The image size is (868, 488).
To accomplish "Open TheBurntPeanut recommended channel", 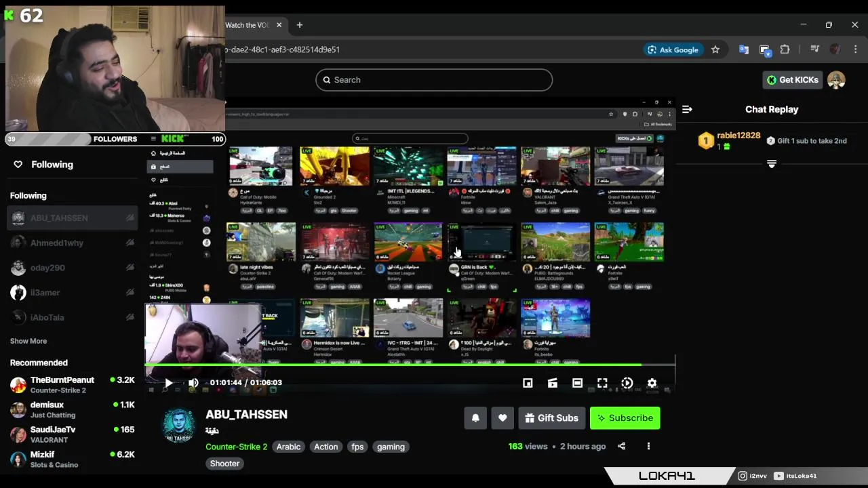I will coord(73,385).
